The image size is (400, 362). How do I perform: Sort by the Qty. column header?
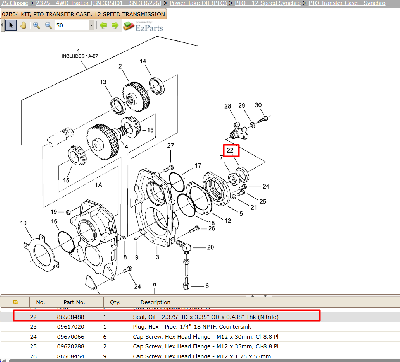tap(115, 302)
